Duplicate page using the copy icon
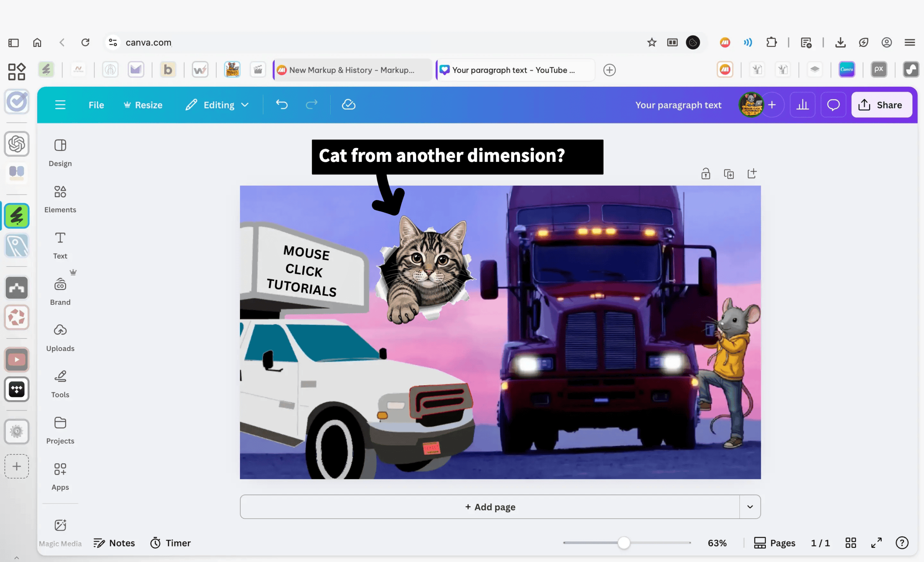924x562 pixels. pyautogui.click(x=728, y=174)
